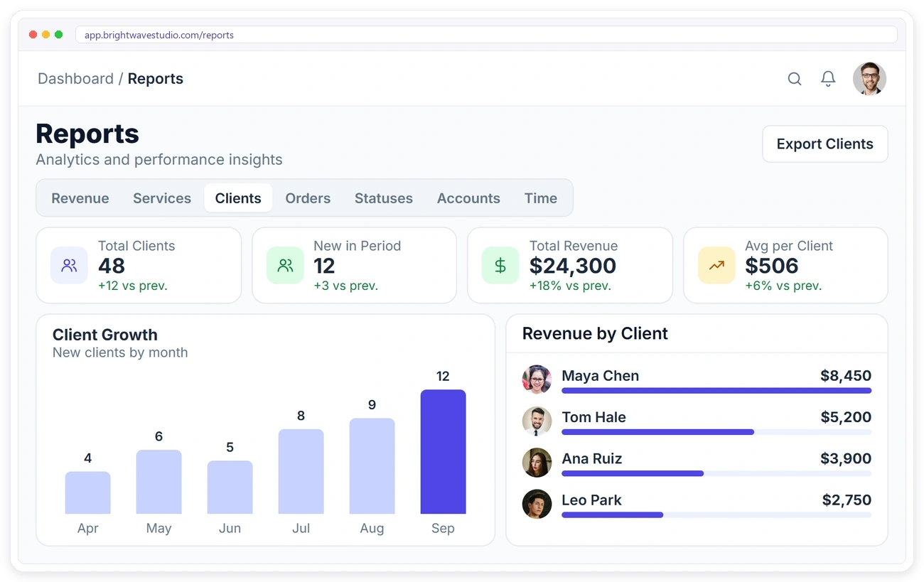The width and height of the screenshot is (924, 582).
Task: Click the Revenue by Client heading
Action: pos(595,334)
